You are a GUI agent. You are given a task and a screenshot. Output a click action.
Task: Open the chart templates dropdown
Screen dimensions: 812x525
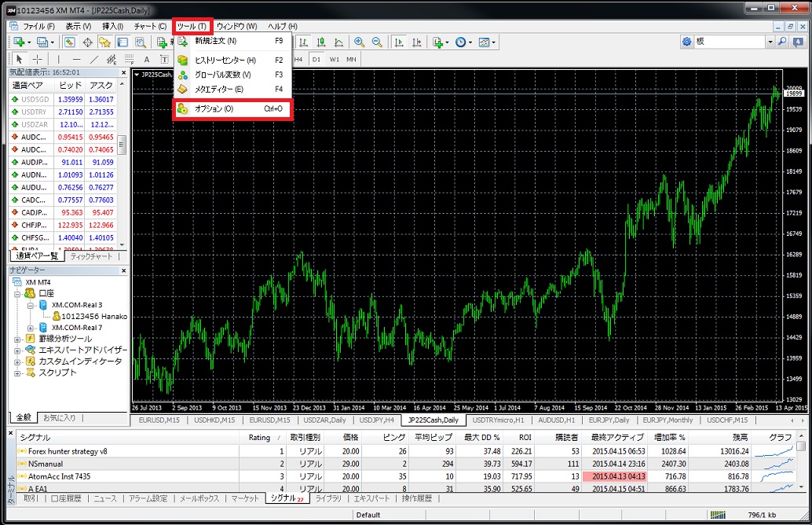487,42
